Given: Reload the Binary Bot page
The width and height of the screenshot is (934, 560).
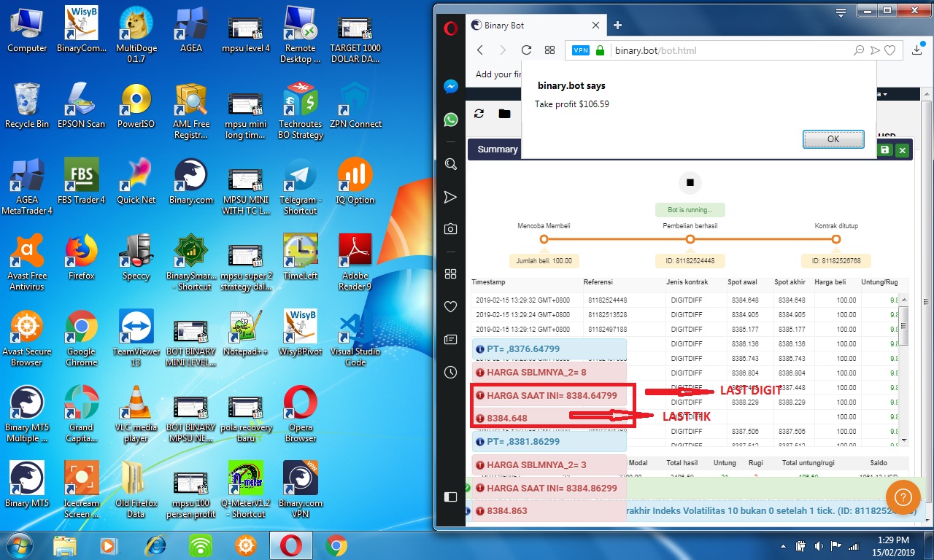Looking at the screenshot, I should (x=526, y=50).
